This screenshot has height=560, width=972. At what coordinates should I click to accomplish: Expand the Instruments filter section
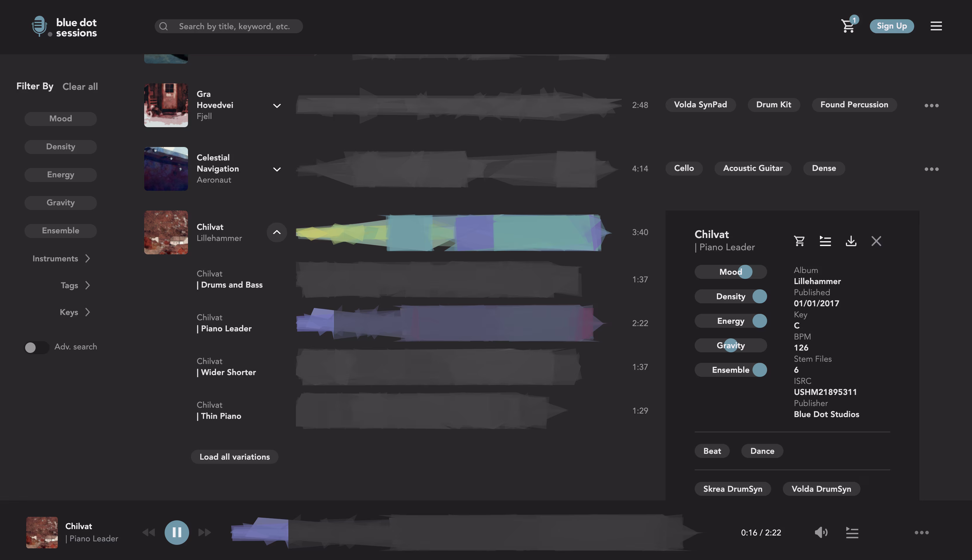click(x=60, y=258)
